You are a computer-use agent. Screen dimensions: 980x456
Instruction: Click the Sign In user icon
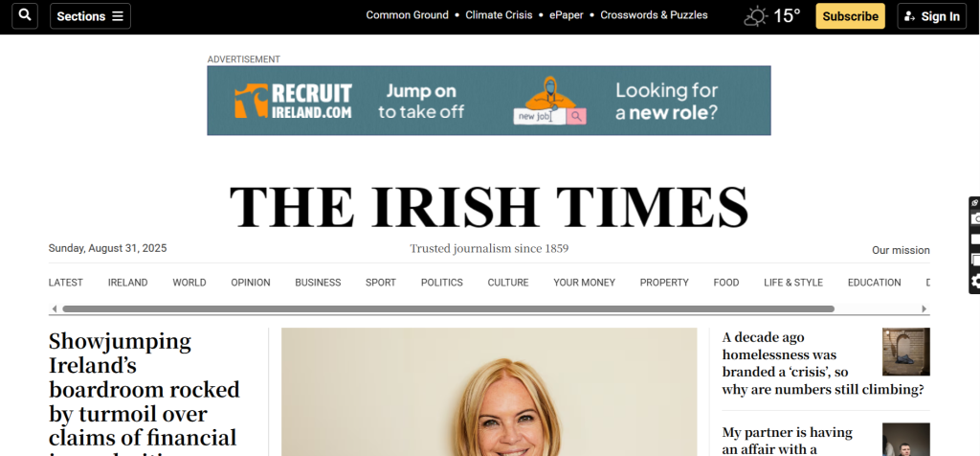coord(910,17)
